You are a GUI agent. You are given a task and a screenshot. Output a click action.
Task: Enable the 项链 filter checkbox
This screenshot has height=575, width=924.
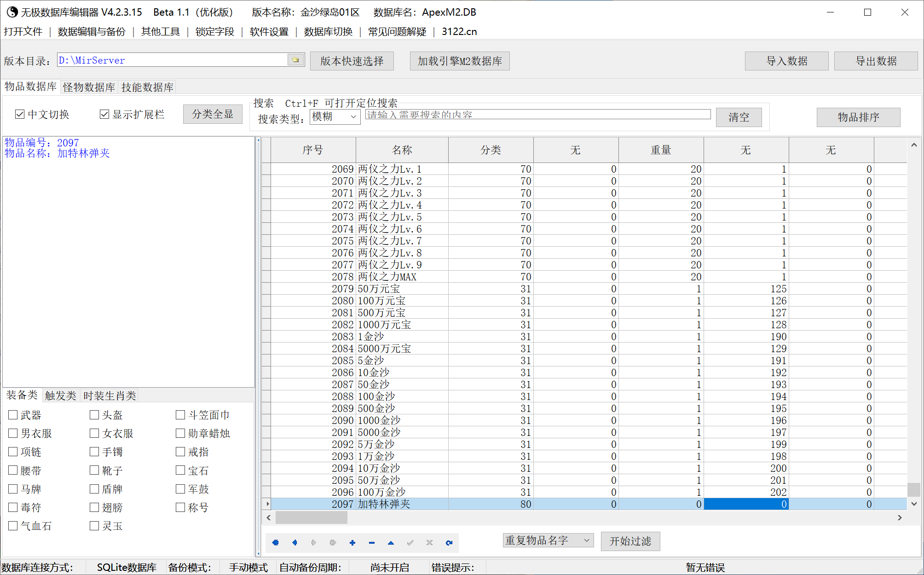13,452
